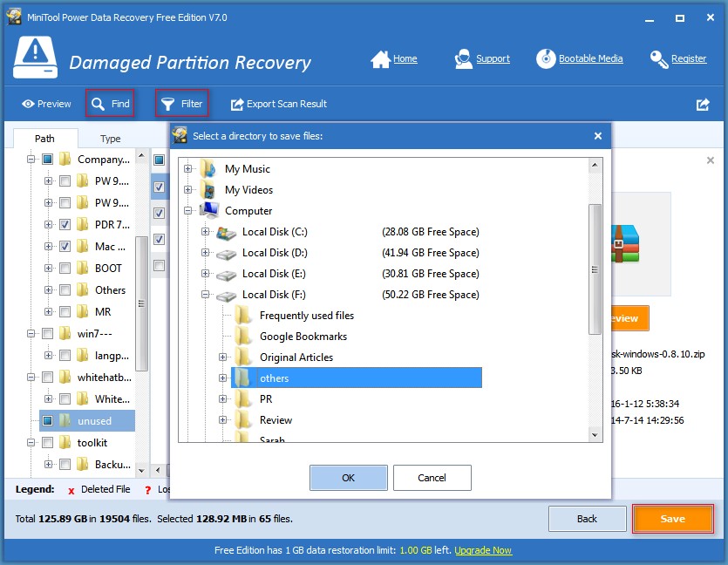
Task: Click the directory list vertical scrollbar thumb
Action: click(x=595, y=269)
